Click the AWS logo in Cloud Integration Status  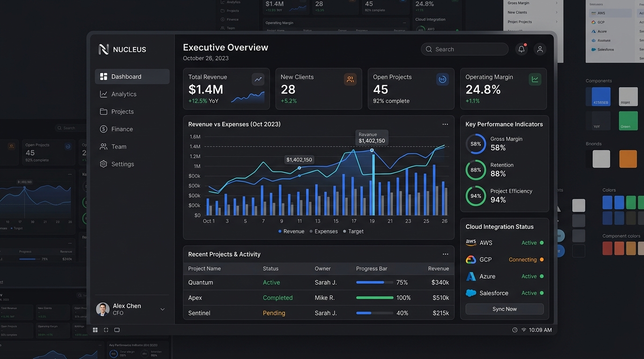(471, 243)
